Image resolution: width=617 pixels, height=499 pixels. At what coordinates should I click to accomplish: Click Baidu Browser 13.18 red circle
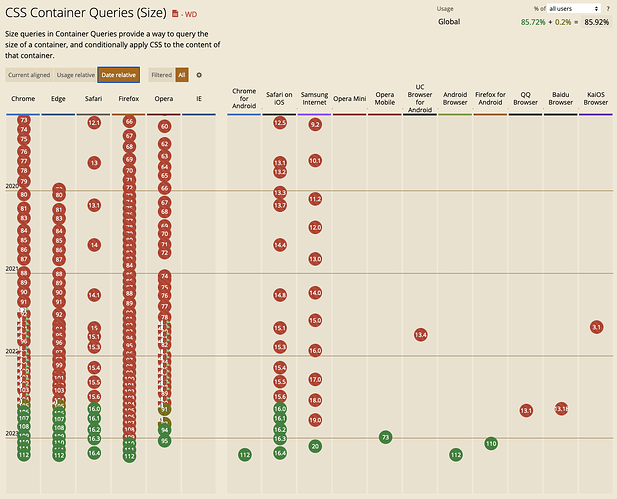[x=561, y=409]
